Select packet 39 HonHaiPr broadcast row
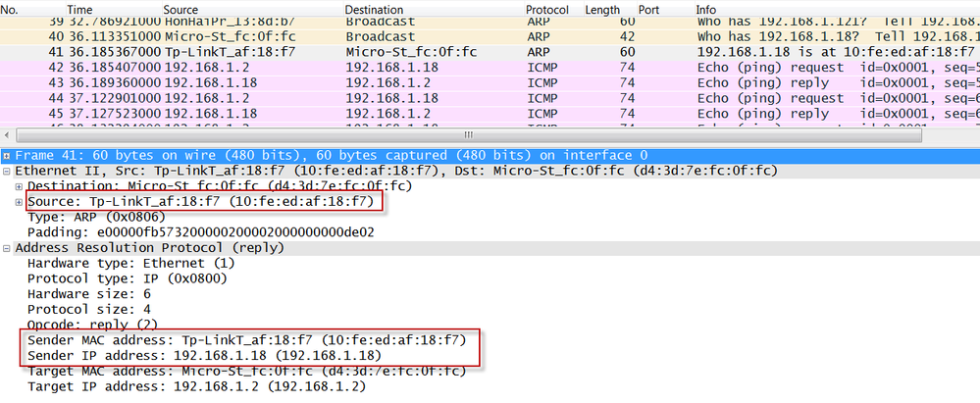Image resolution: width=980 pixels, height=403 pixels. coord(490,23)
